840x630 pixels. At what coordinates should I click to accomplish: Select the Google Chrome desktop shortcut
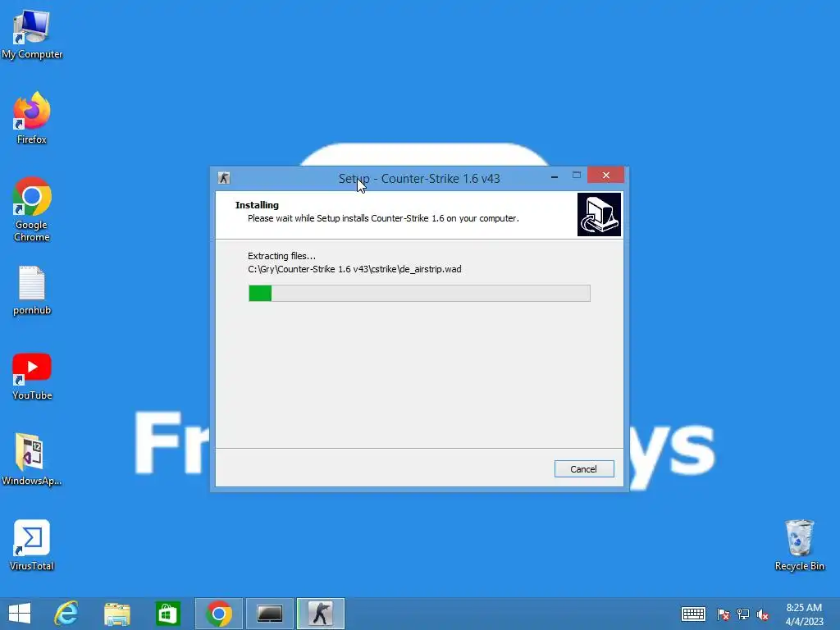click(32, 209)
